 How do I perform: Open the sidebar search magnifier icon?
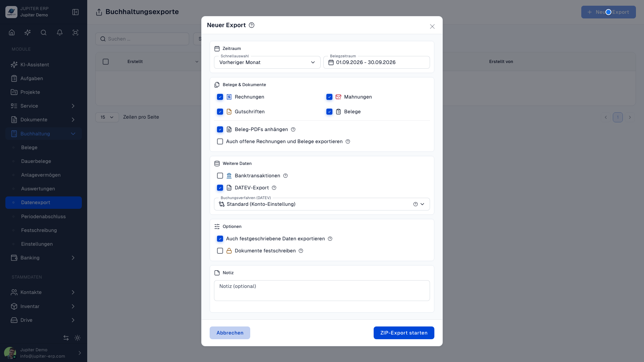pos(44,33)
